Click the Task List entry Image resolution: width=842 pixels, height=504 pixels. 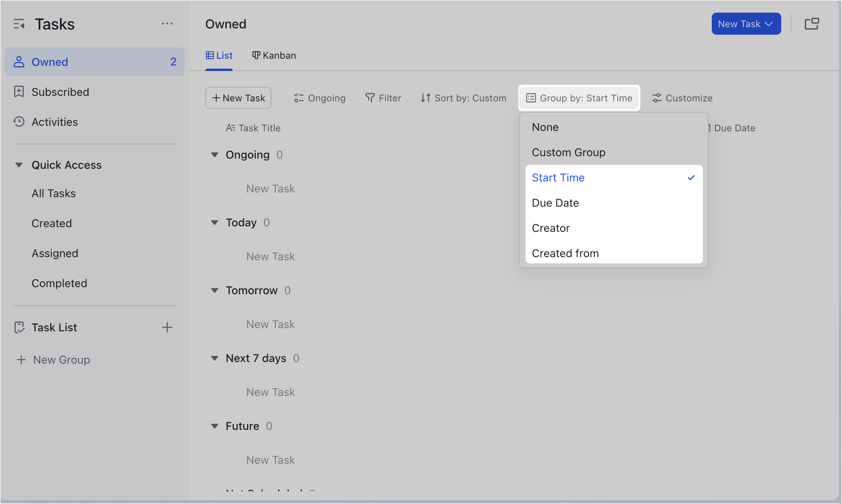pyautogui.click(x=54, y=327)
